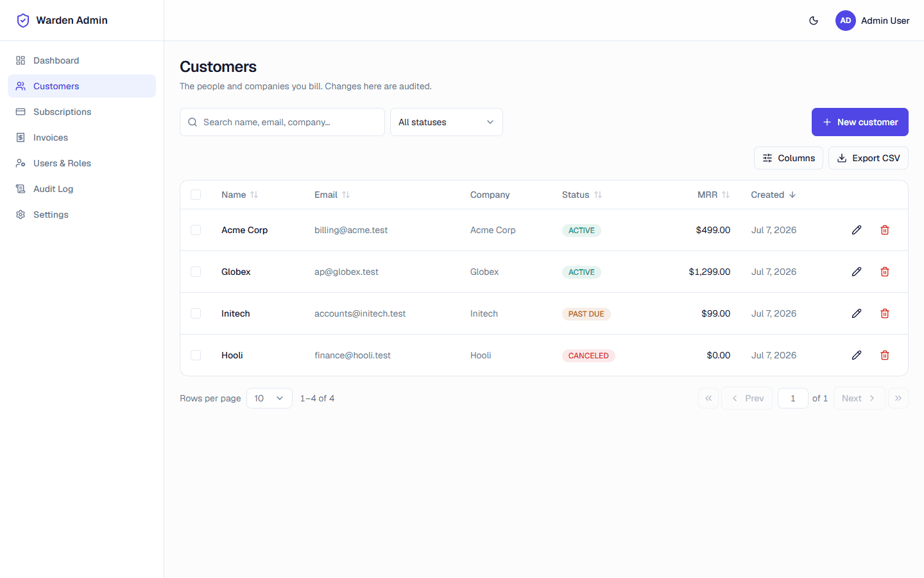924x578 pixels.
Task: Select the Acme Corp row checkbox
Action: coord(196,230)
